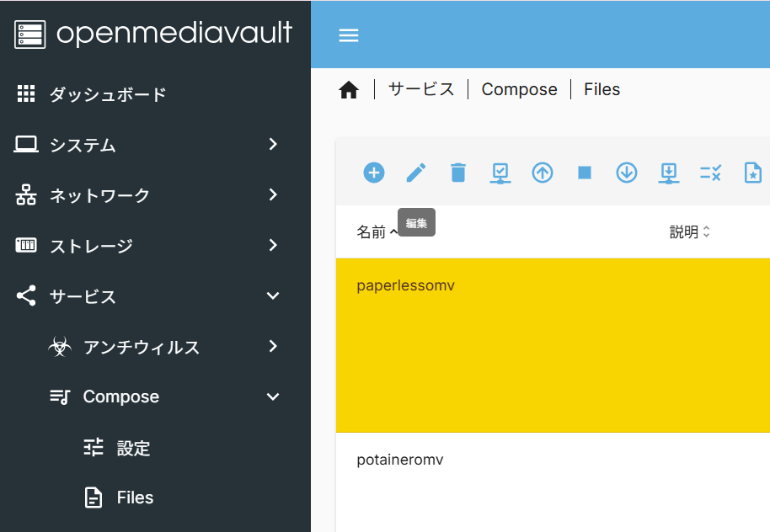The width and height of the screenshot is (770, 532).
Task: Click the compose up arrow icon
Action: point(543,173)
